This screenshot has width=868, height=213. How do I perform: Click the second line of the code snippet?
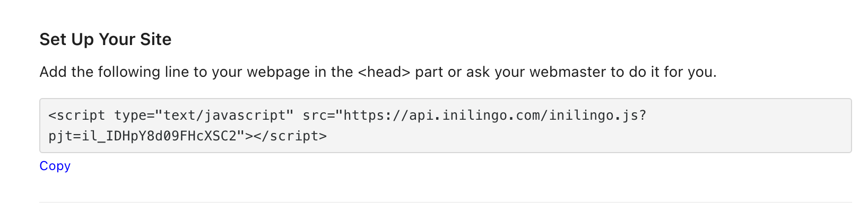point(188,136)
